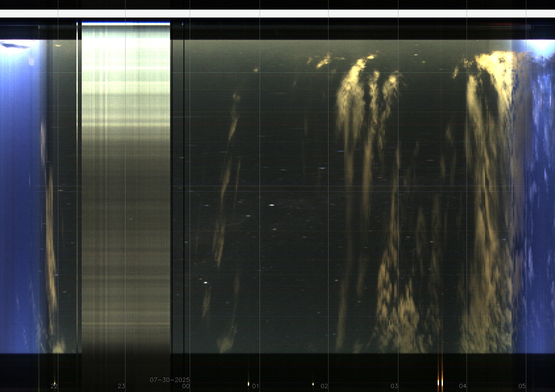The image size is (555, 392).
Task: Click the 01 hour label
Action: (x=256, y=386)
